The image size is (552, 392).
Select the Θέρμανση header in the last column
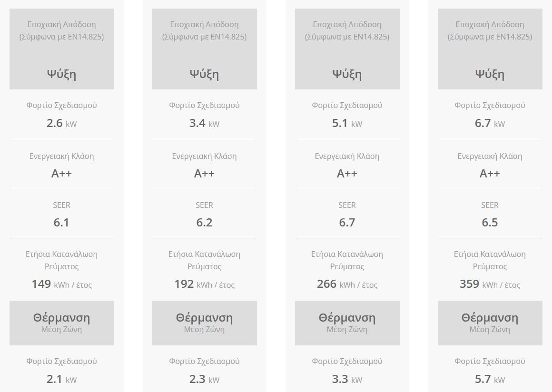coord(490,318)
